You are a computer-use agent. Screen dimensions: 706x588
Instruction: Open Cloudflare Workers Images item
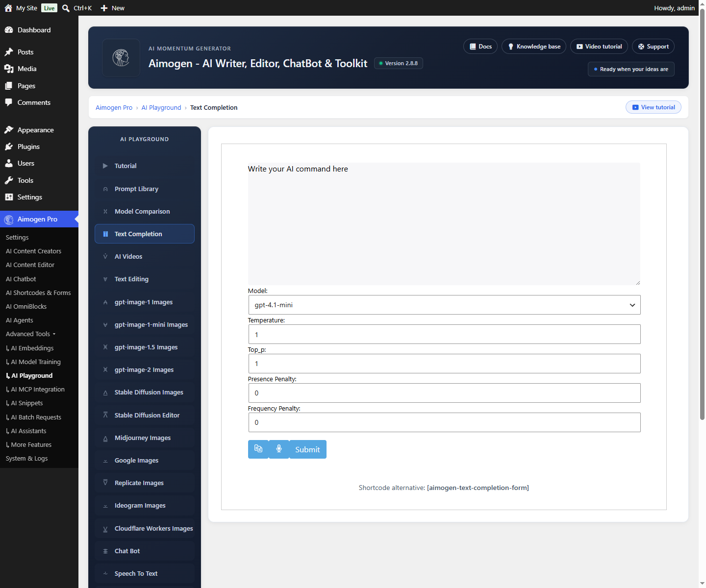(145, 528)
